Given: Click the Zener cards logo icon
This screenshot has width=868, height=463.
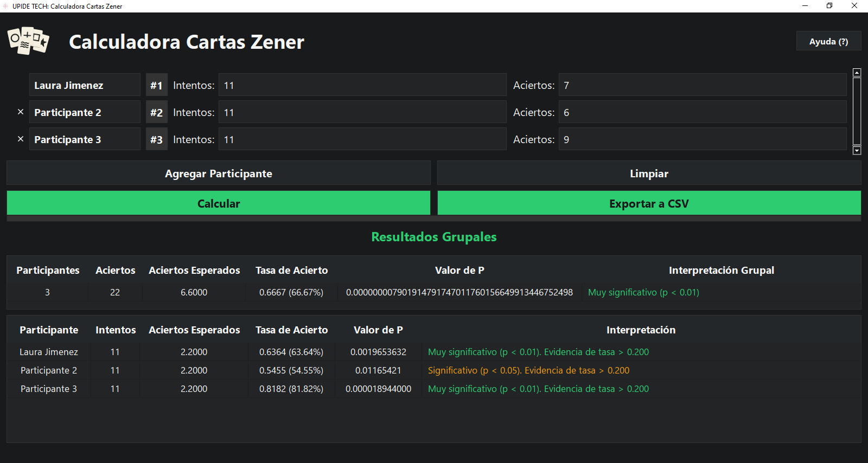Looking at the screenshot, I should pyautogui.click(x=28, y=41).
